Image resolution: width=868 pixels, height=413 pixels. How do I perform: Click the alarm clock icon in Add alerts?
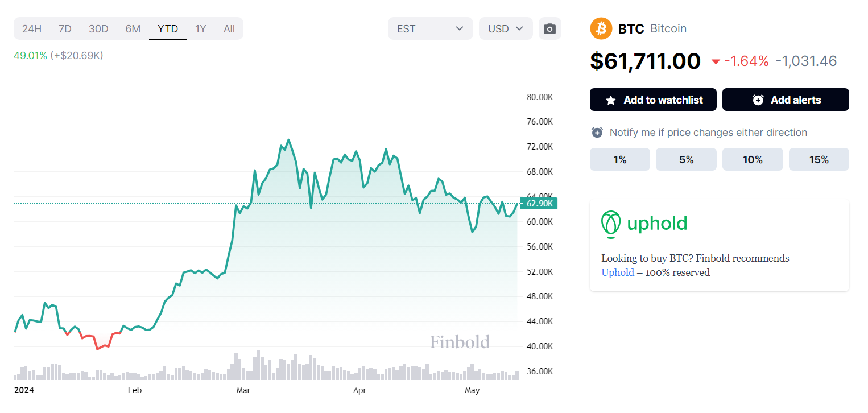pos(758,100)
